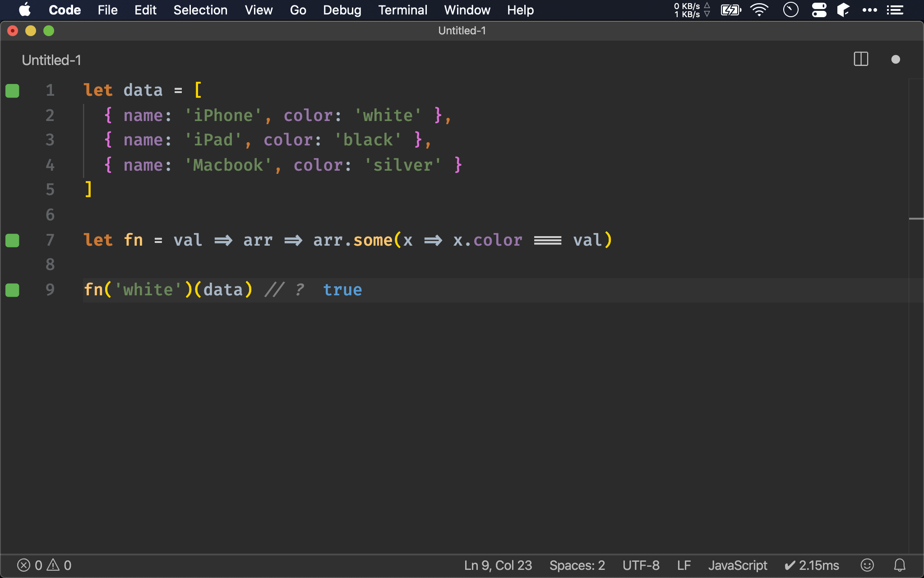Select JavaScript language mode selector

pyautogui.click(x=737, y=565)
